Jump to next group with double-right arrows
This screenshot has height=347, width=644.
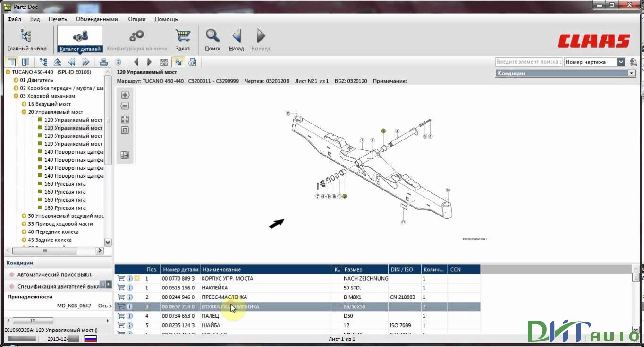(x=85, y=62)
